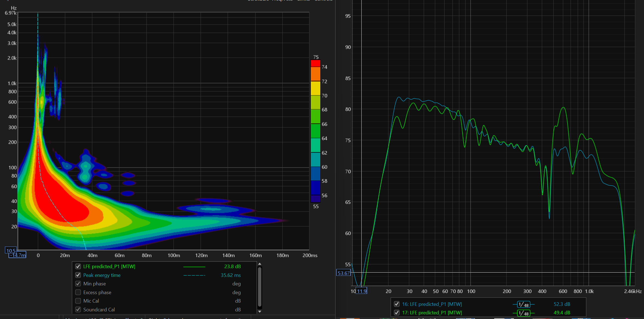The image size is (644, 319).
Task: Click the green 1/48 smoothing badge for trace 17
Action: (523, 313)
